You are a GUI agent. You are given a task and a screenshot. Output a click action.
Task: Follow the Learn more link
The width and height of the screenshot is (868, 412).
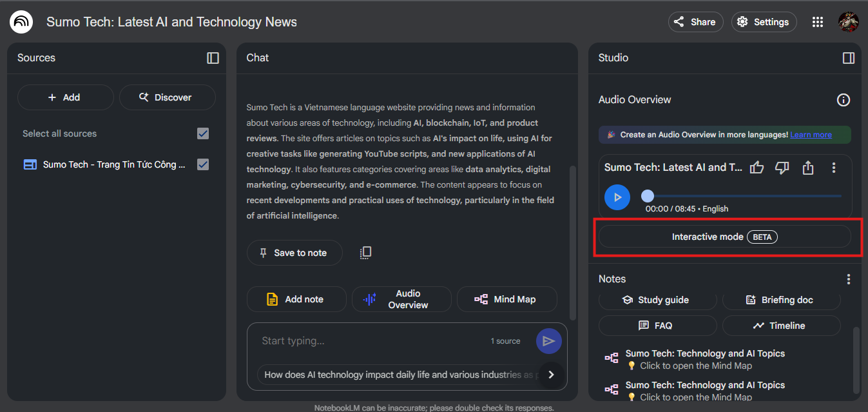(x=811, y=135)
